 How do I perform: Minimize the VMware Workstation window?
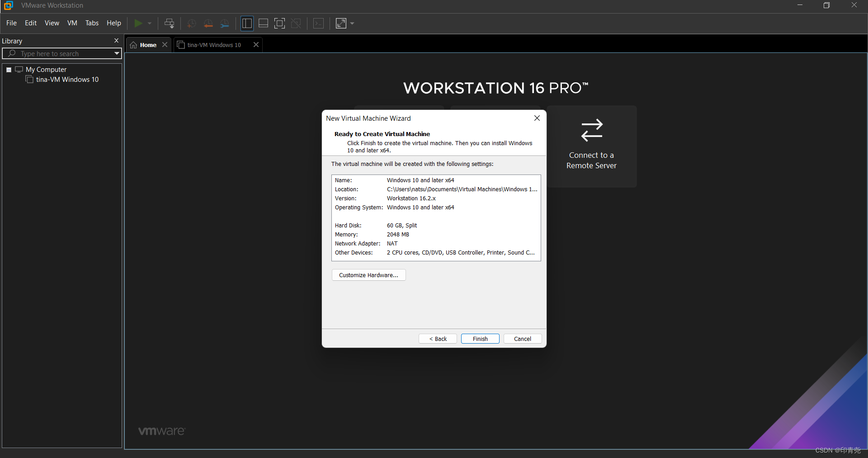click(x=800, y=5)
